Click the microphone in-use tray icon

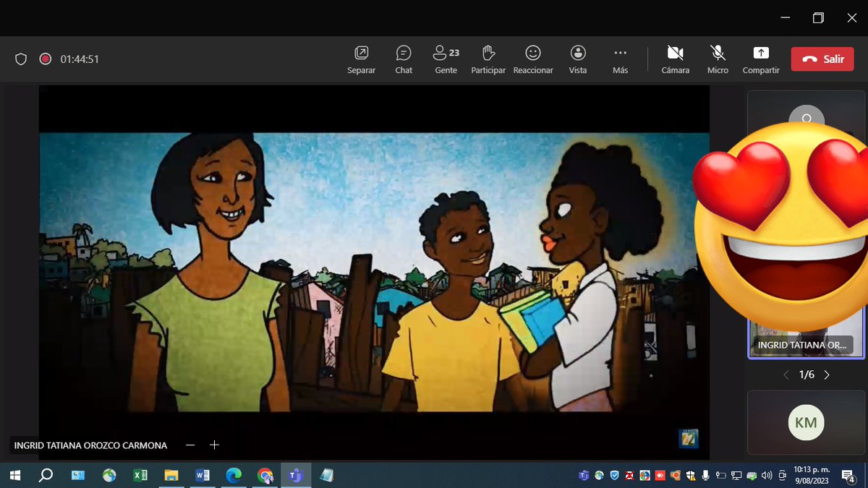tap(705, 475)
